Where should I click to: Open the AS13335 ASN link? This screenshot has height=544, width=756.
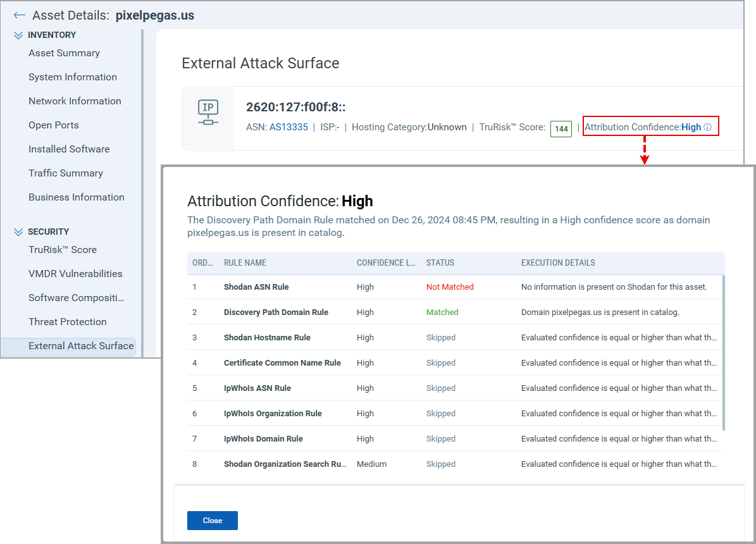point(288,127)
